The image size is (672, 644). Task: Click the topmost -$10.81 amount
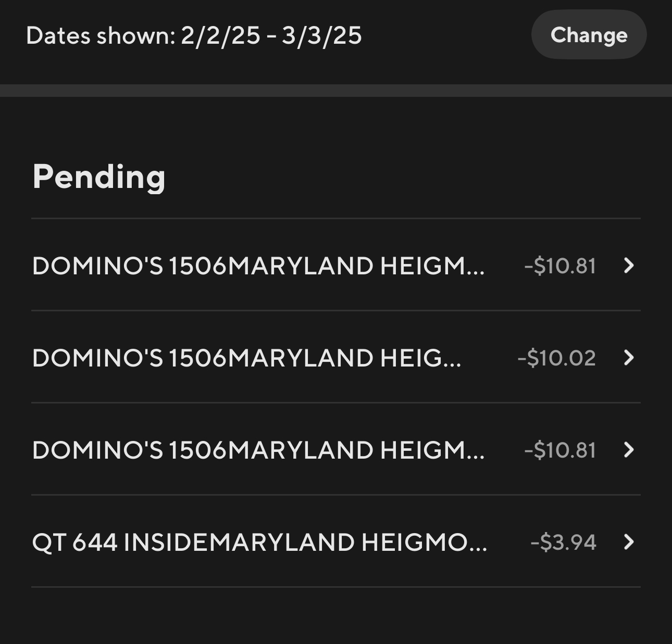pyautogui.click(x=560, y=266)
